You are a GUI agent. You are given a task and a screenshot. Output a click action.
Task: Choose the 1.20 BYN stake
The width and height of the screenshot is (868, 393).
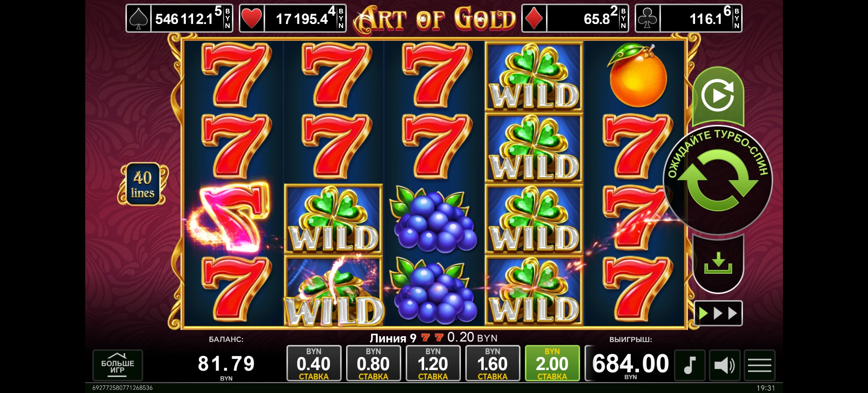(x=433, y=363)
